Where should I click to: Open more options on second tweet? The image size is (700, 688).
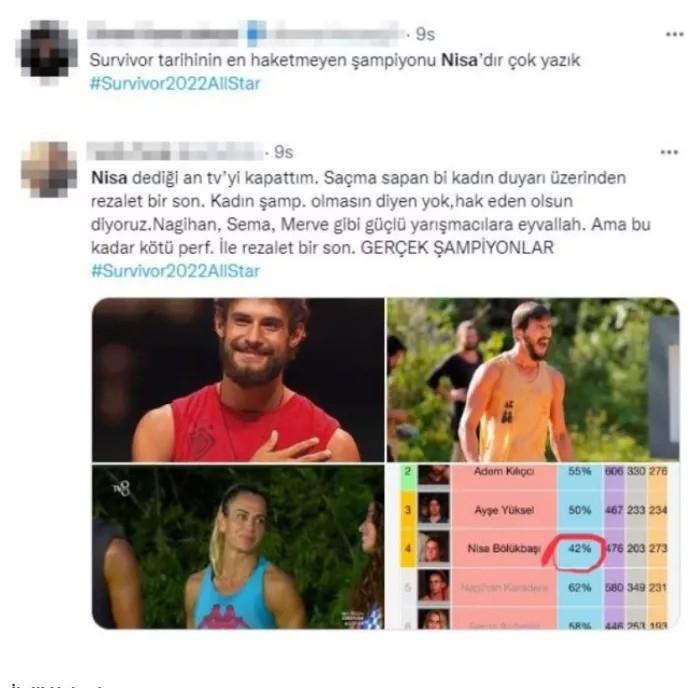tap(669, 152)
